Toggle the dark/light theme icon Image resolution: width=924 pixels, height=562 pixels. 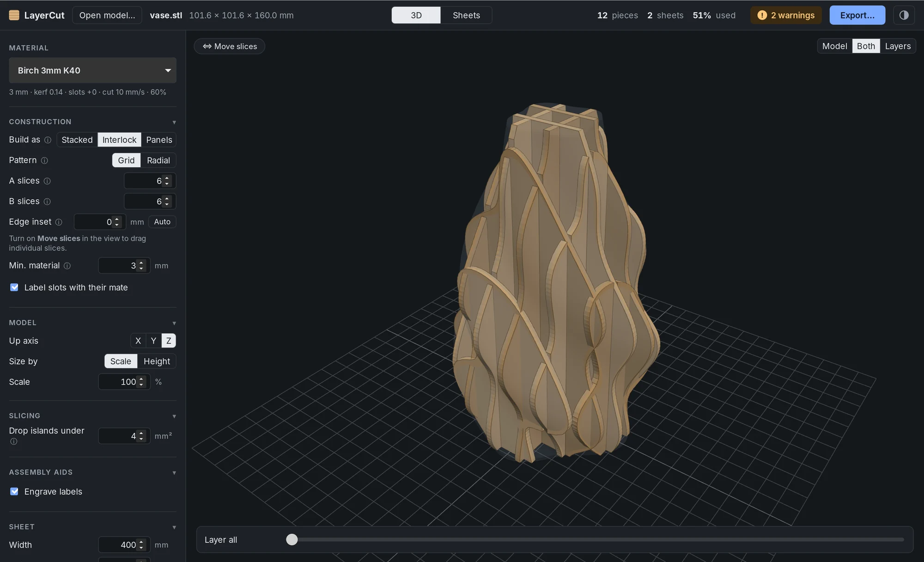pyautogui.click(x=904, y=15)
